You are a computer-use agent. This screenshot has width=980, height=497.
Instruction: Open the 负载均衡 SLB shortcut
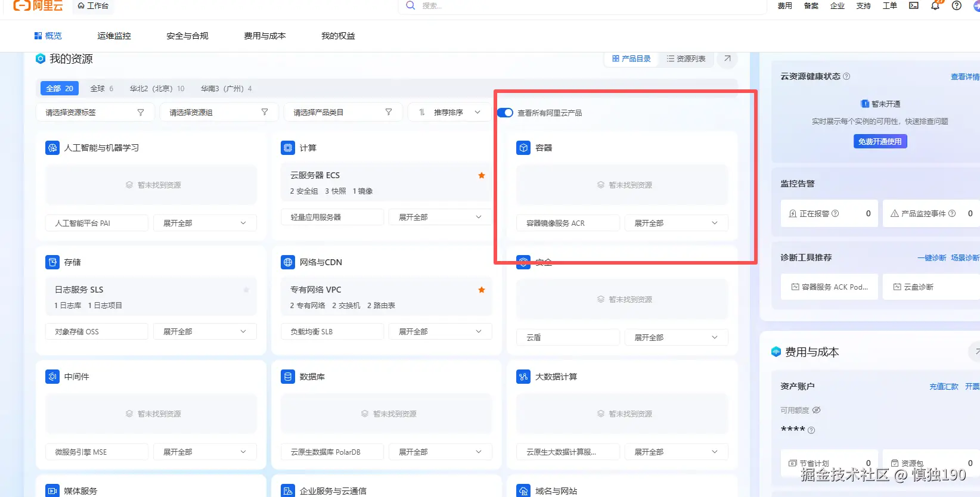click(333, 331)
